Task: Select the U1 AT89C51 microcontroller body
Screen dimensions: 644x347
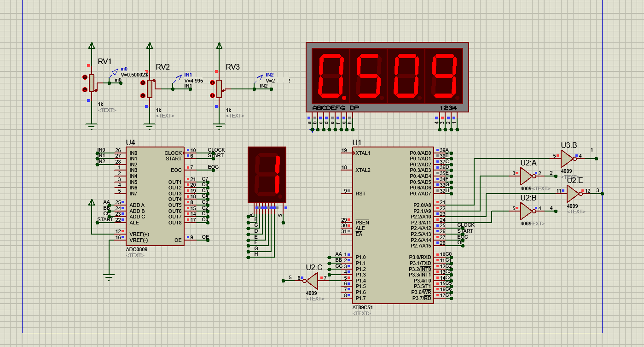Action: 393,225
